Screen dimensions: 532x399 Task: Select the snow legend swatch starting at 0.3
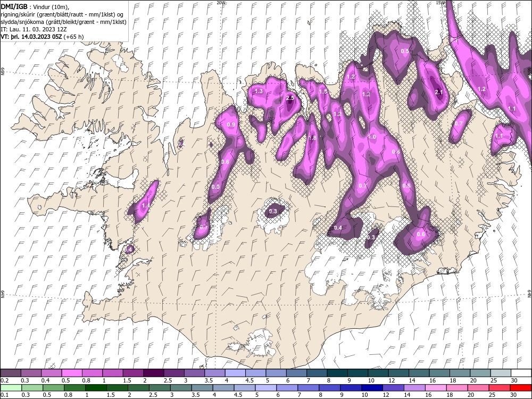coord(31,373)
